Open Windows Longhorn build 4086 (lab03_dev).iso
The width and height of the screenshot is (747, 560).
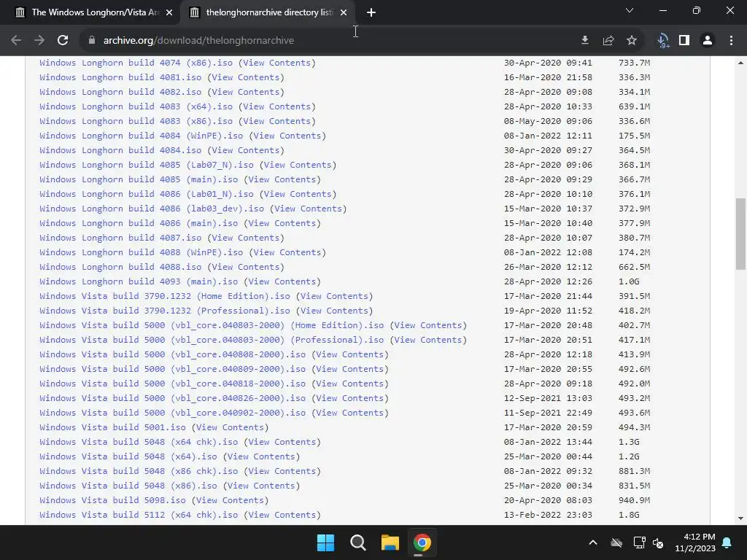tap(152, 209)
